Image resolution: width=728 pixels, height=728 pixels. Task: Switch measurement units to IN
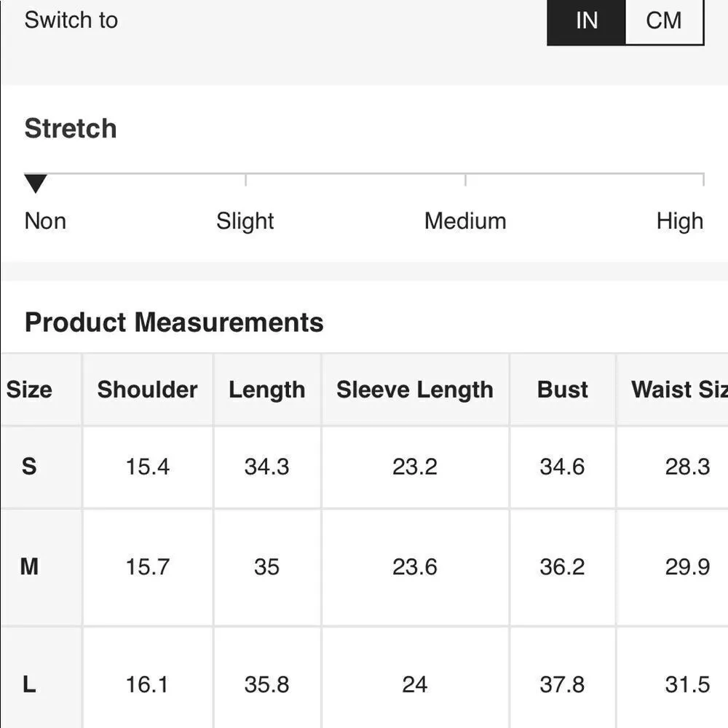click(x=586, y=20)
